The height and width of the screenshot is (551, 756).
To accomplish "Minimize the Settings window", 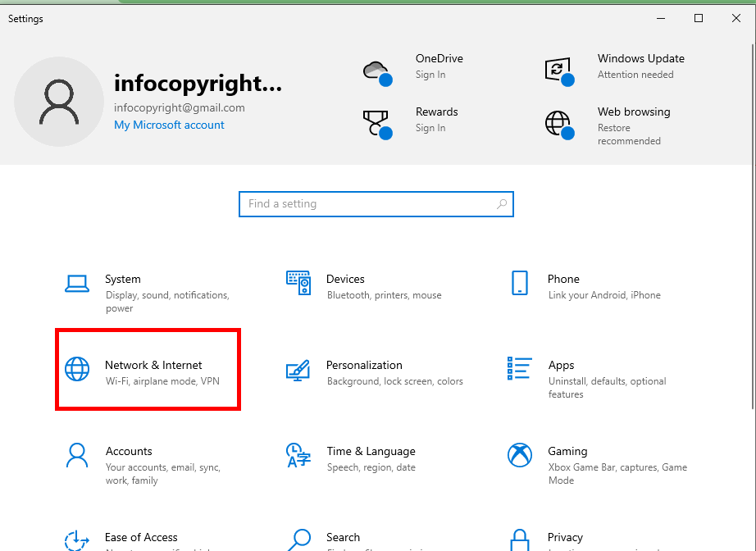I will point(661,18).
